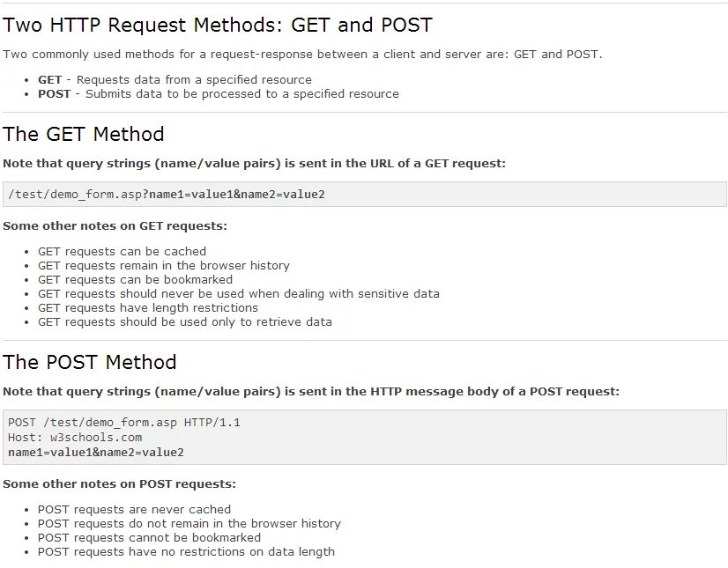Click the sensitive data warning bullet
This screenshot has height=568, width=728.
[239, 294]
